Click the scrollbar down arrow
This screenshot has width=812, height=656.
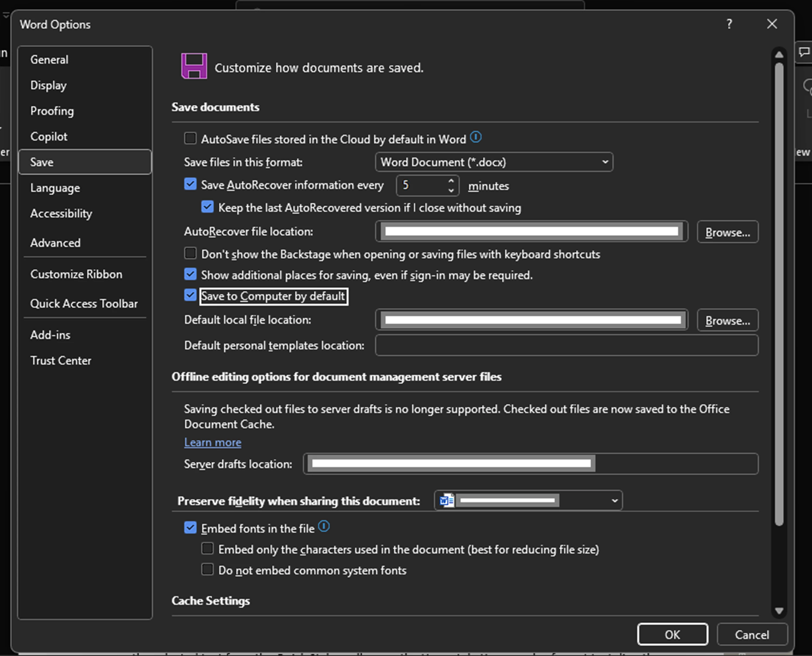tap(779, 611)
